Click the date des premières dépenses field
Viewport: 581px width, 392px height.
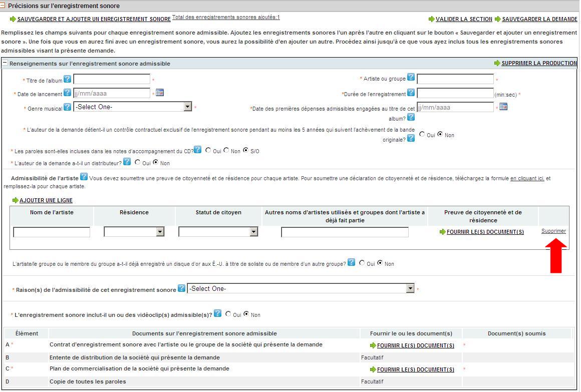click(x=455, y=107)
